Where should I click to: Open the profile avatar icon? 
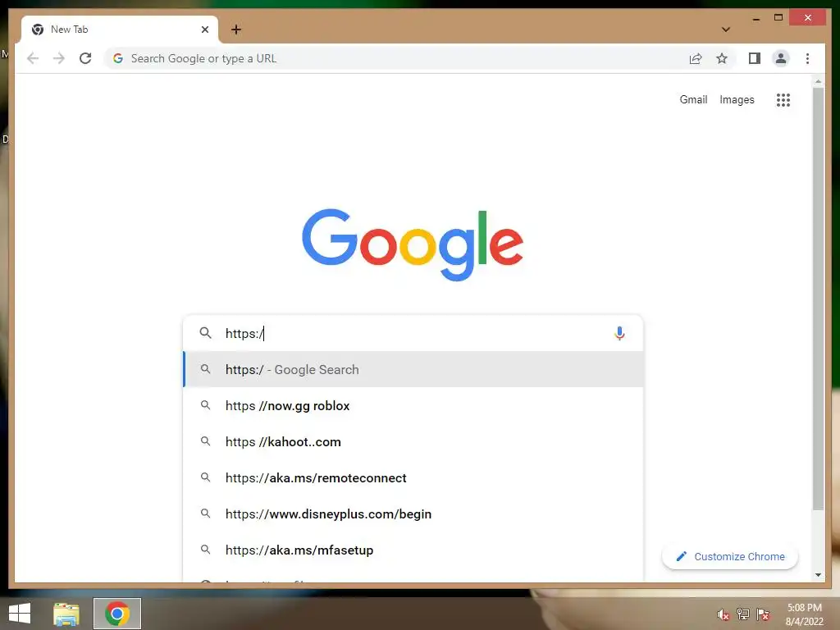pyautogui.click(x=781, y=58)
